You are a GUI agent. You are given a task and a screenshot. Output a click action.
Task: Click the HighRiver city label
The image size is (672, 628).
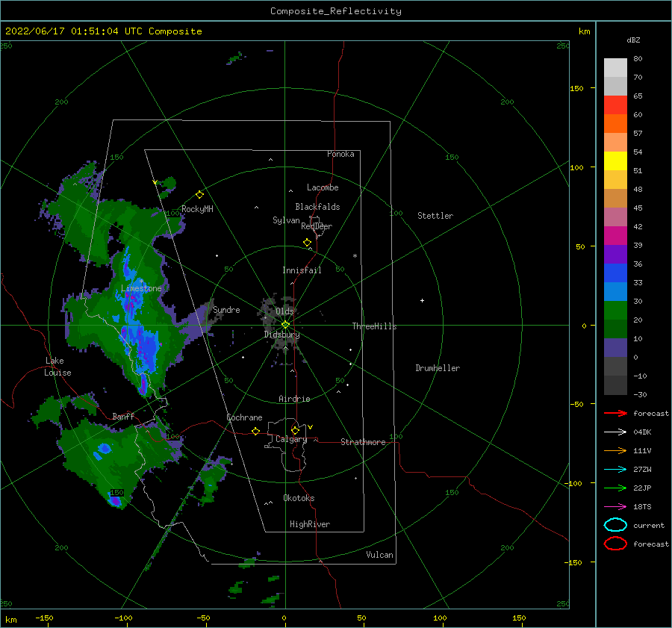coord(310,524)
